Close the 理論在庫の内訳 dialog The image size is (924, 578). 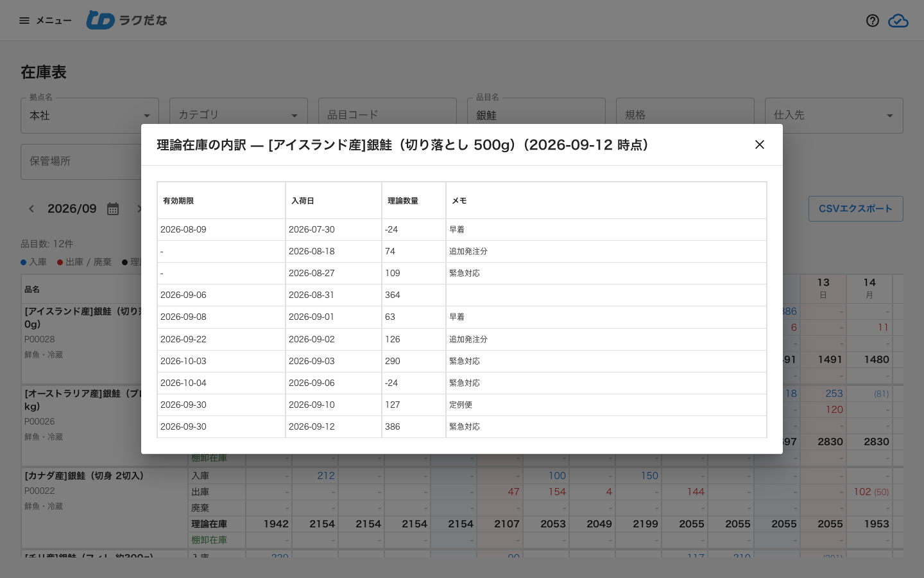pyautogui.click(x=760, y=144)
